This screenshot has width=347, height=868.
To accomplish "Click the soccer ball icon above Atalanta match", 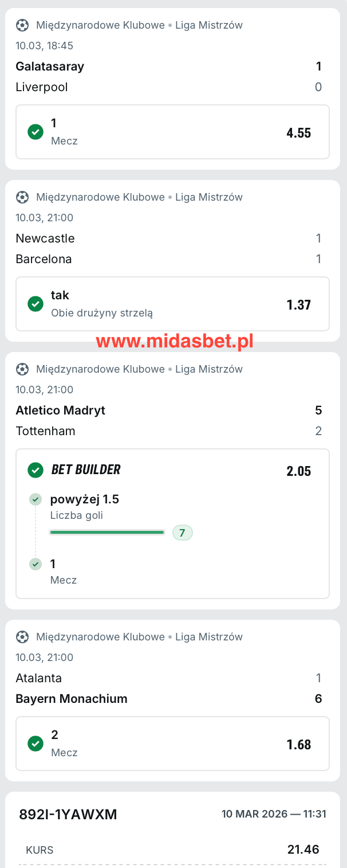I will click(22, 637).
